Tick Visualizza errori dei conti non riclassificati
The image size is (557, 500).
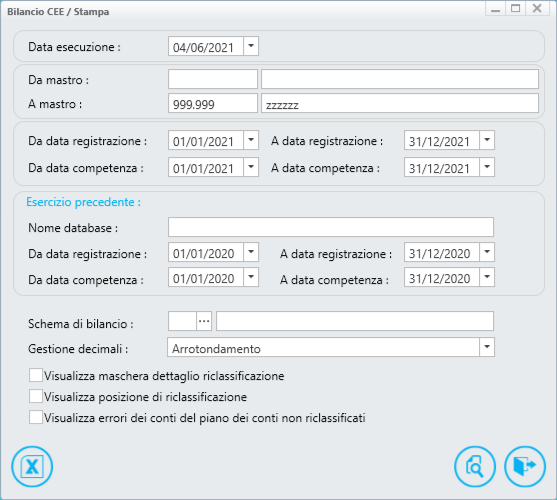(36, 417)
